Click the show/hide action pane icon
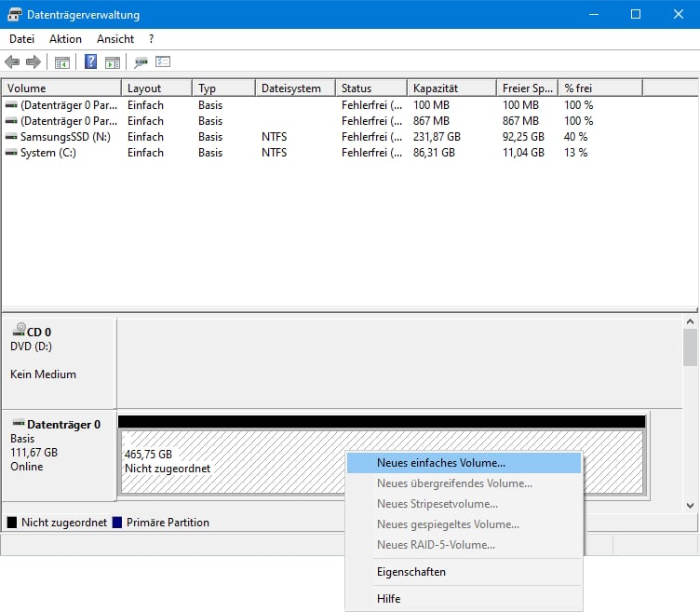The width and height of the screenshot is (700, 612). pyautogui.click(x=113, y=62)
